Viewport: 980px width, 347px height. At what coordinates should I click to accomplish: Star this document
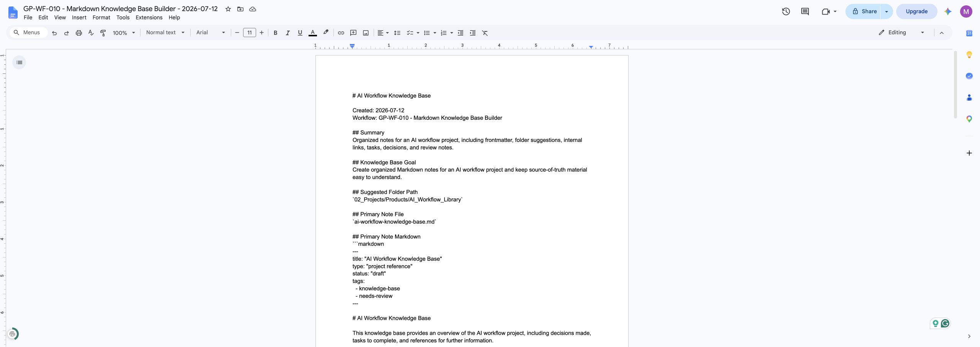tap(228, 9)
